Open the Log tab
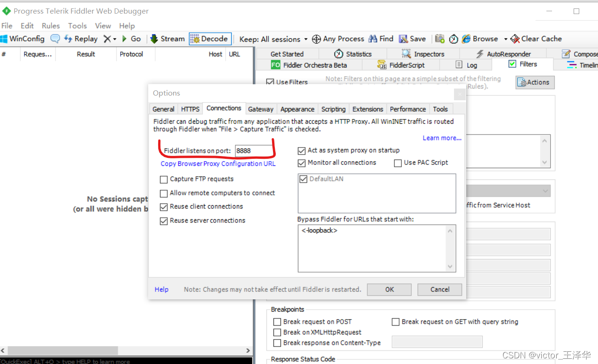The width and height of the screenshot is (598, 364). tap(466, 65)
